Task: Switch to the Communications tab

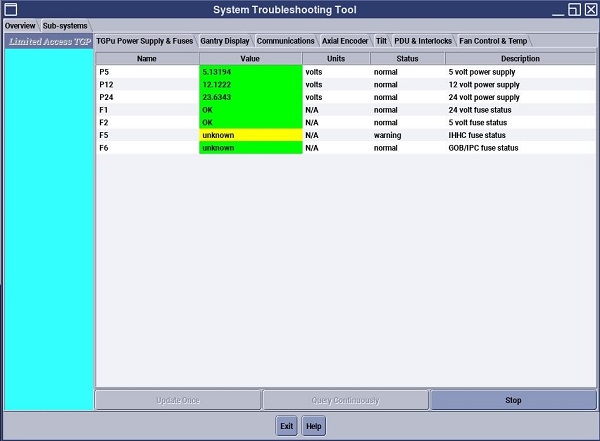Action: pyautogui.click(x=286, y=41)
